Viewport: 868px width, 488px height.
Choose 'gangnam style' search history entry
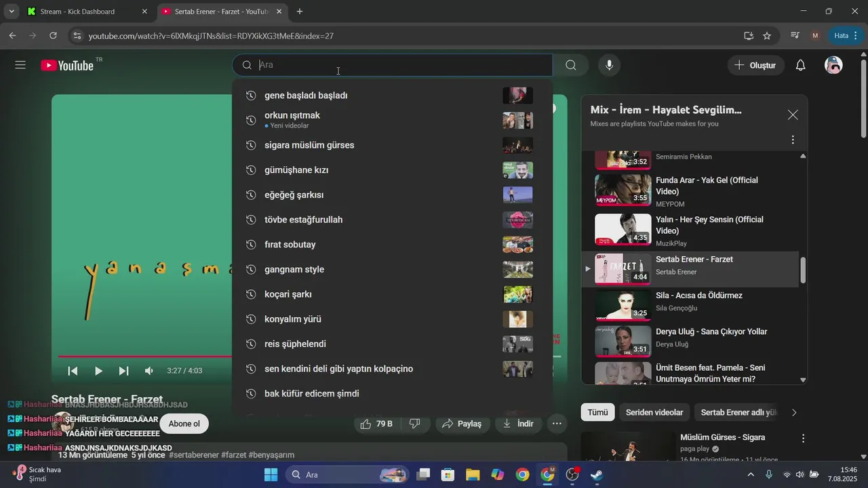point(392,269)
